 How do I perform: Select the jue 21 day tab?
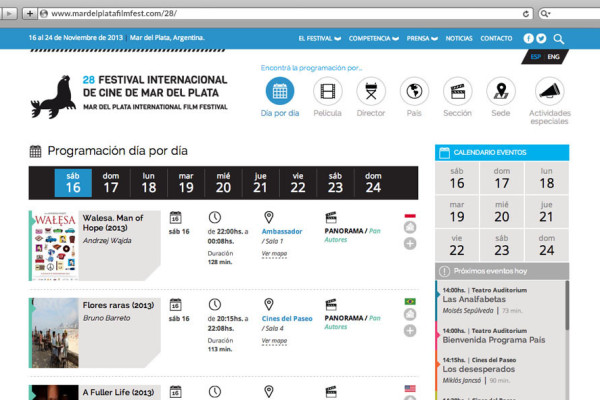(x=260, y=183)
